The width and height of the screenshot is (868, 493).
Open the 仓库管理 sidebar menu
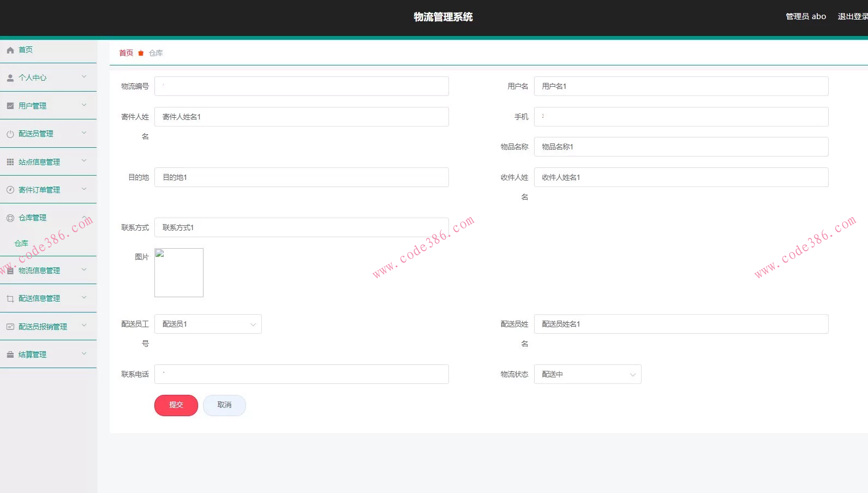tap(49, 218)
